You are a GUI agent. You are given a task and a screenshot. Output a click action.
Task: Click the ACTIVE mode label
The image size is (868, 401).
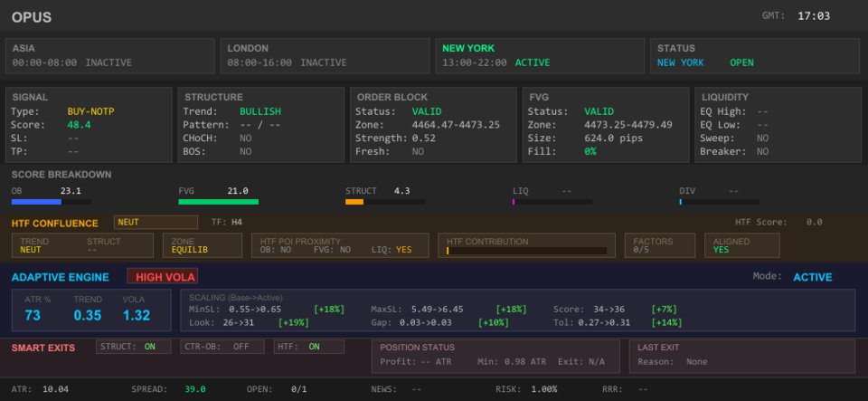pos(812,277)
